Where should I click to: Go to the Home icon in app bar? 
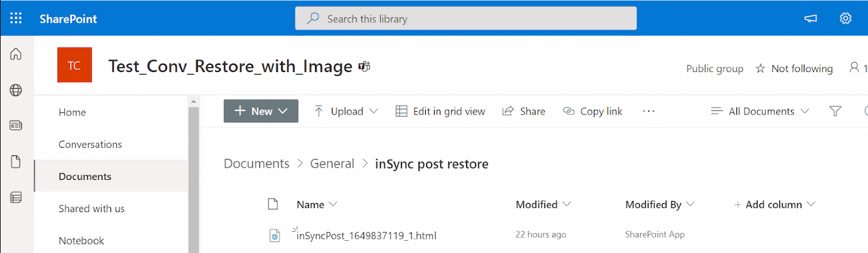pos(16,54)
